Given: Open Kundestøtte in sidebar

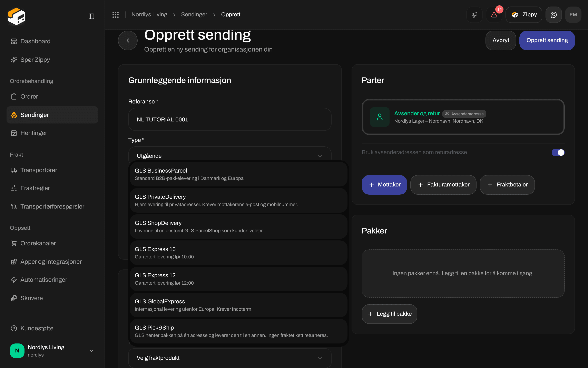Looking at the screenshot, I should (52, 328).
